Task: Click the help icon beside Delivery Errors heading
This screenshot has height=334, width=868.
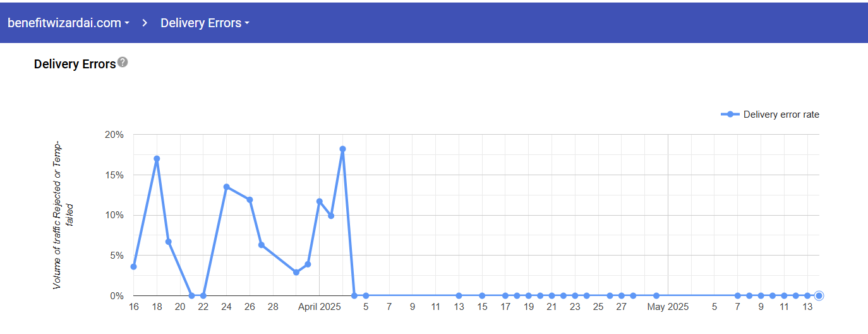Action: [x=123, y=62]
